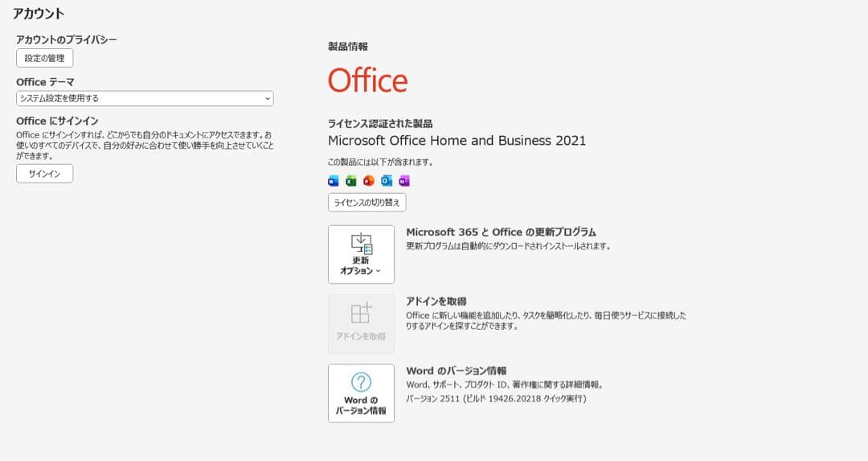The width and height of the screenshot is (868, 461).
Task: Click the PowerPoint app icon
Action: pos(369,181)
